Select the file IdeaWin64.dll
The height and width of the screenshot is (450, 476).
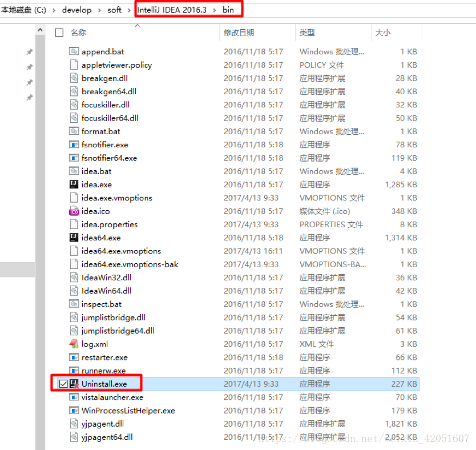click(106, 291)
